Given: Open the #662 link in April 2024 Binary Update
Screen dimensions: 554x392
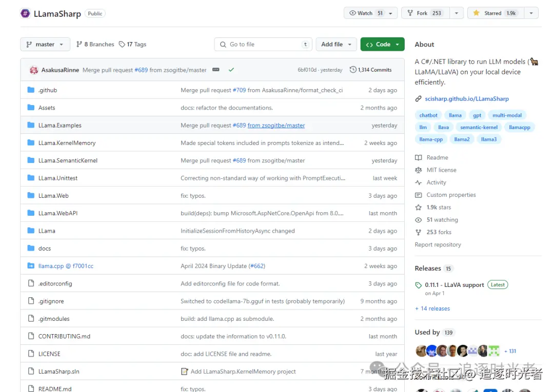Looking at the screenshot, I should 257,266.
